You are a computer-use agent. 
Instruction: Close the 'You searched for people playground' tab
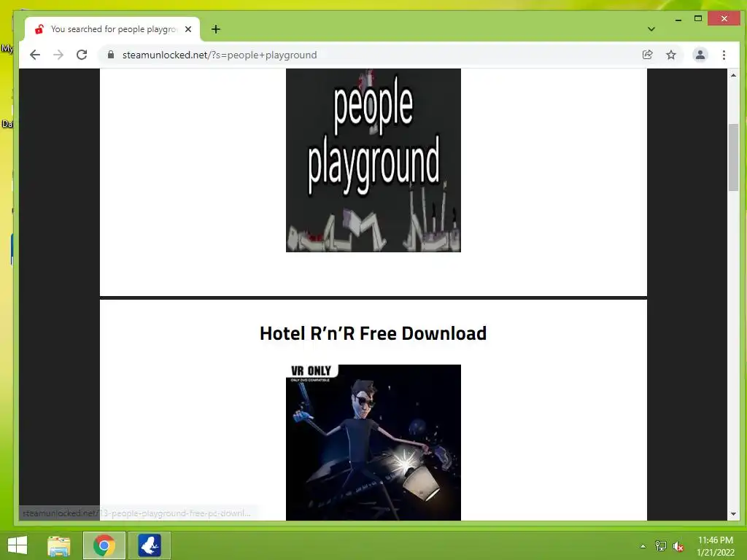(188, 29)
